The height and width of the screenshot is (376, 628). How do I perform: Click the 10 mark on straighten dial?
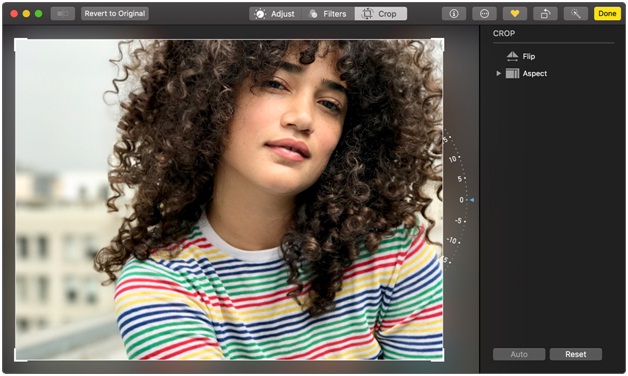pos(453,159)
